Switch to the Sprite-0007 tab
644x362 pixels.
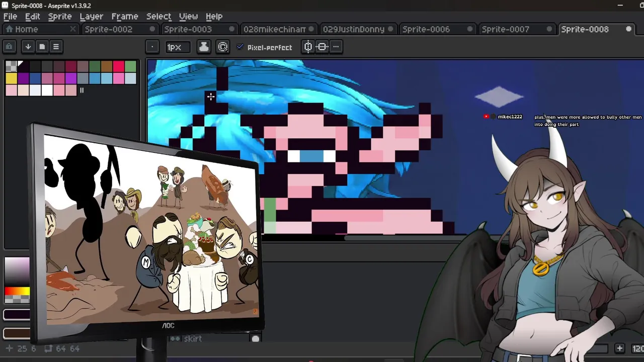(517, 29)
